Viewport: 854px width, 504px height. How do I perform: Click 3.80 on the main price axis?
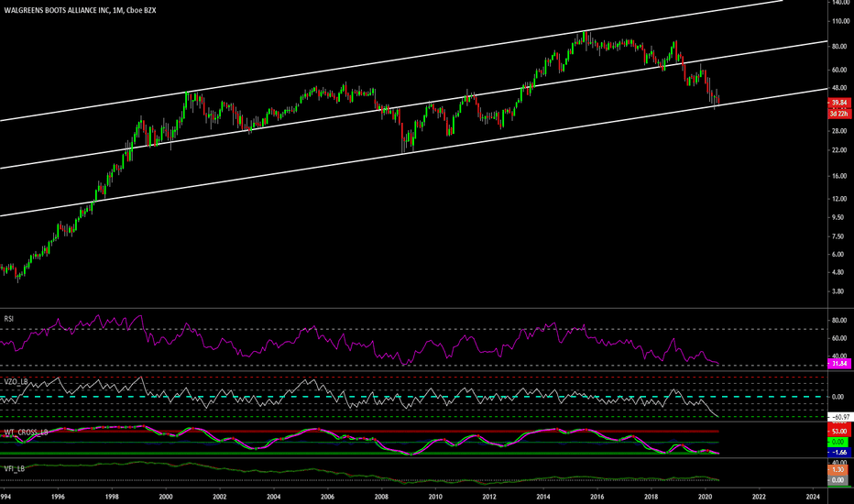click(x=838, y=291)
